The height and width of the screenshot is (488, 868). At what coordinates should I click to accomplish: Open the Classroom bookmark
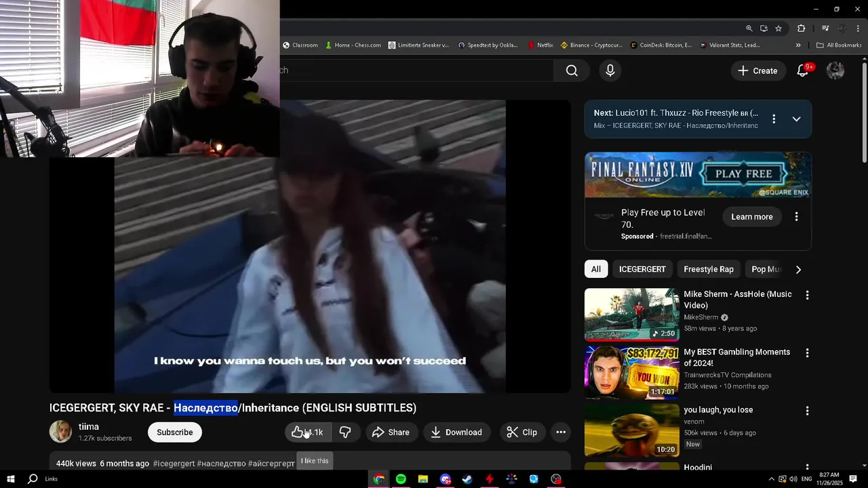point(300,45)
